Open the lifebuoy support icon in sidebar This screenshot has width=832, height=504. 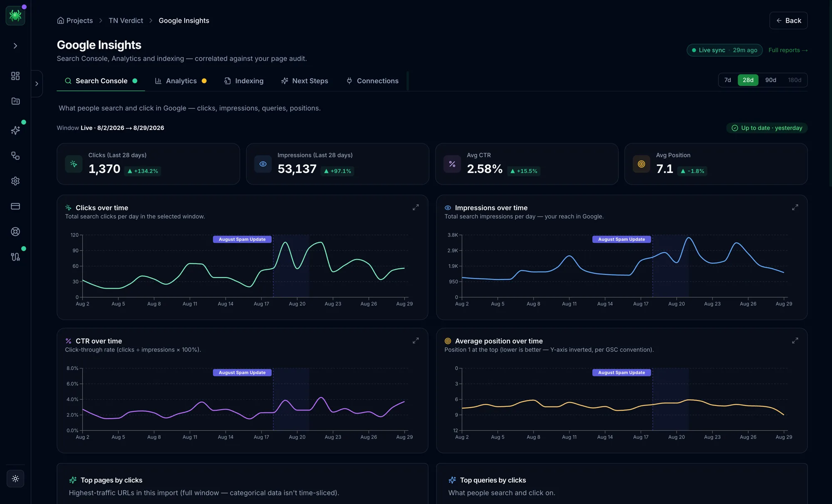pos(15,232)
